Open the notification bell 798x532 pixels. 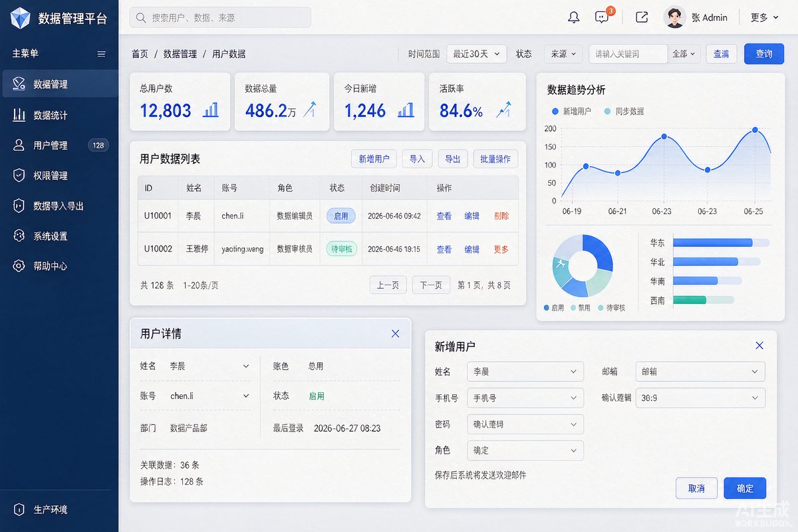point(573,18)
